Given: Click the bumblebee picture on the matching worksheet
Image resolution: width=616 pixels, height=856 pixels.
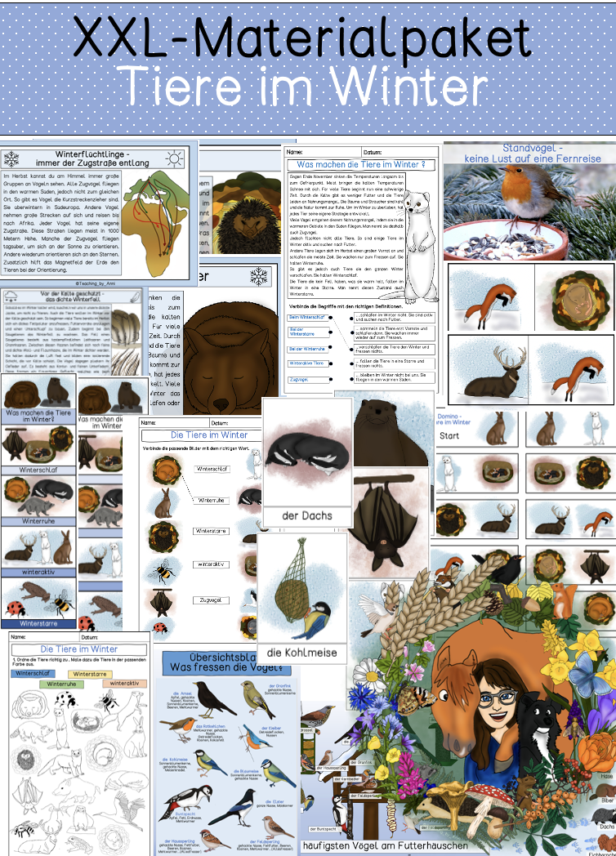Looking at the screenshot, I should point(163,570).
